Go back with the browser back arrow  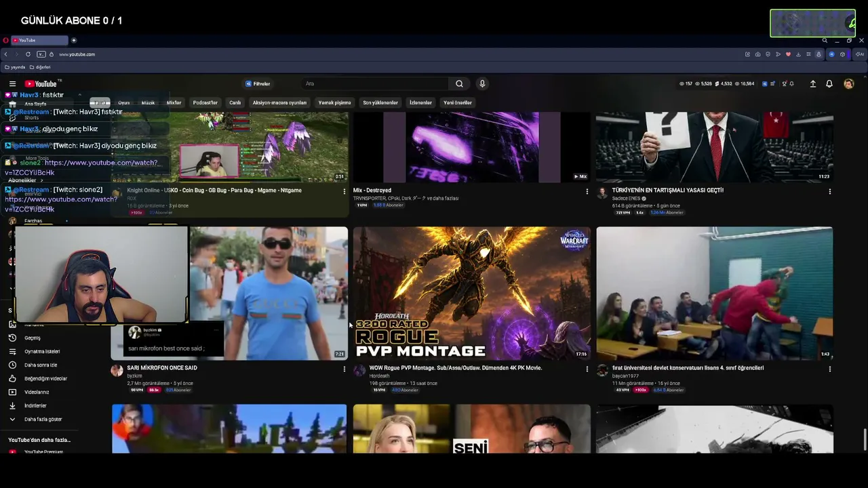[x=6, y=54]
